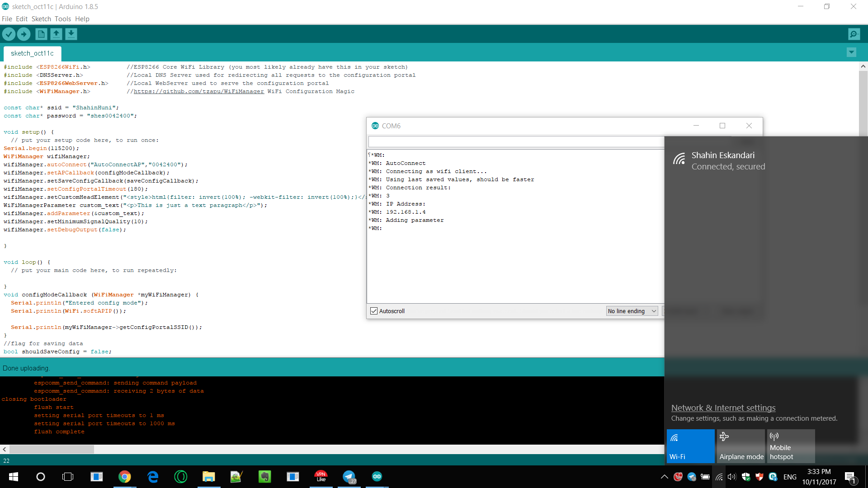The width and height of the screenshot is (868, 488).
Task: Uncheck the Autoscroll checkbox
Action: (x=374, y=311)
